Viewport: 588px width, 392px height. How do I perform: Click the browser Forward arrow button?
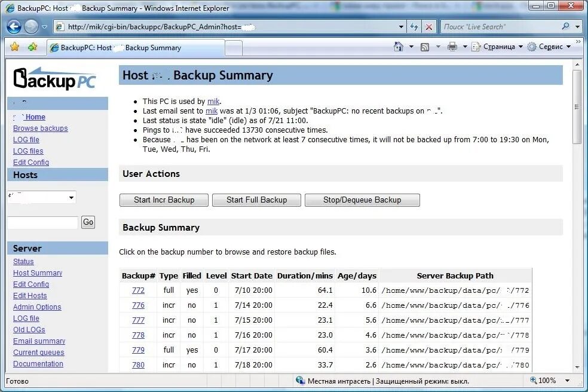point(31,27)
